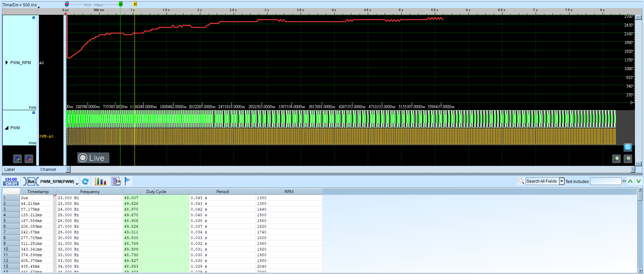Open the Time/Div dropdown

(38, 7)
